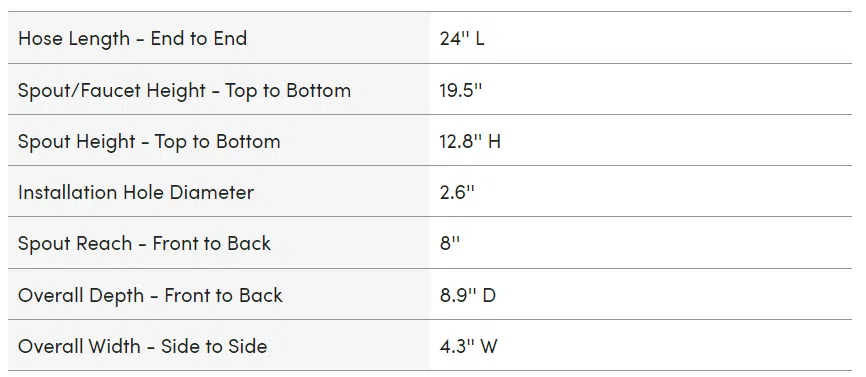Click the Overall Depth - Front to Back label
Image resolution: width=866 pixels, height=377 pixels.
coord(150,295)
